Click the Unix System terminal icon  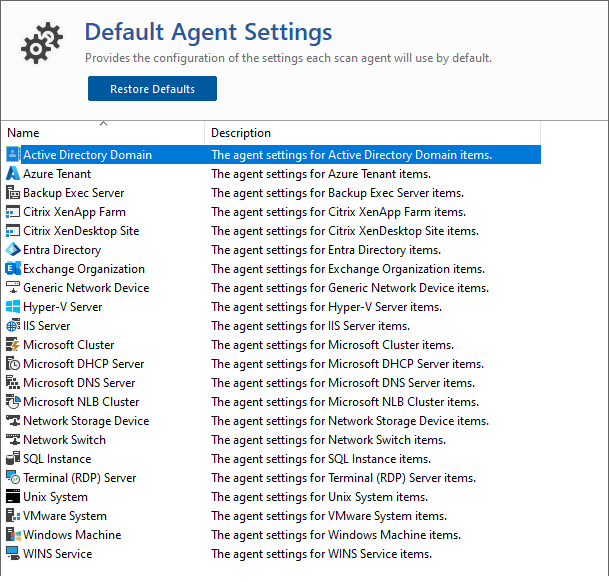[13, 497]
